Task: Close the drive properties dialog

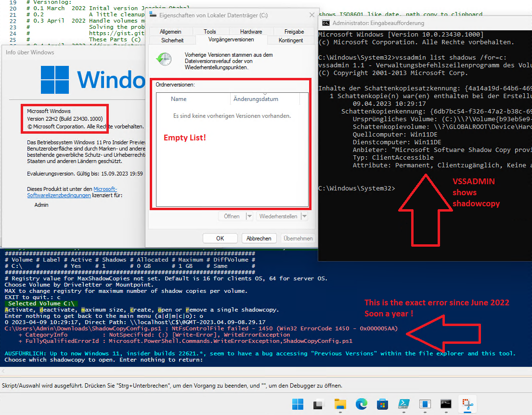Action: pyautogui.click(x=312, y=15)
